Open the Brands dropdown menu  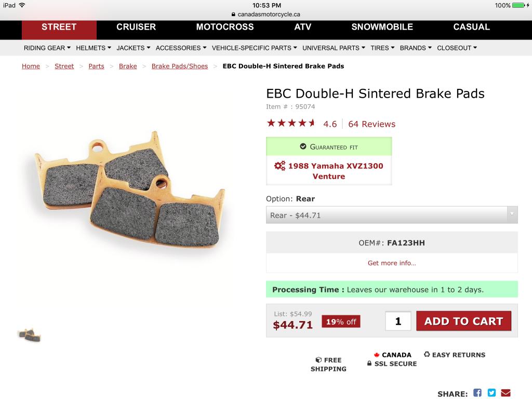(x=416, y=48)
